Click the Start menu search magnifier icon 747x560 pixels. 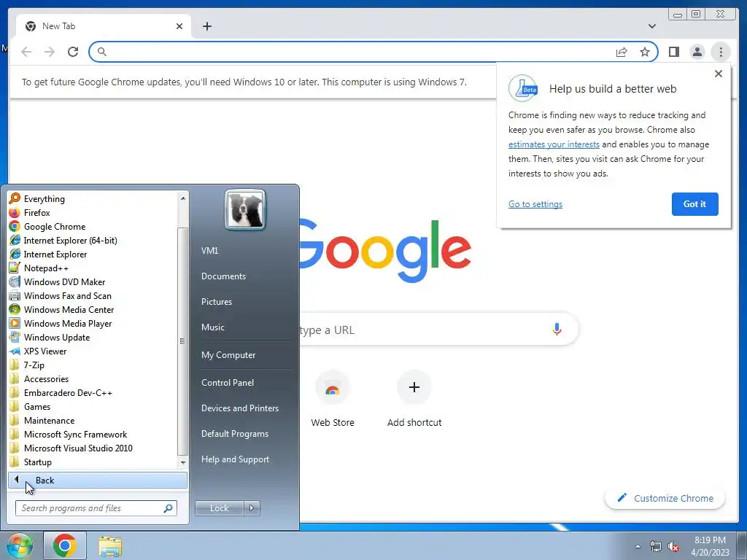point(168,508)
